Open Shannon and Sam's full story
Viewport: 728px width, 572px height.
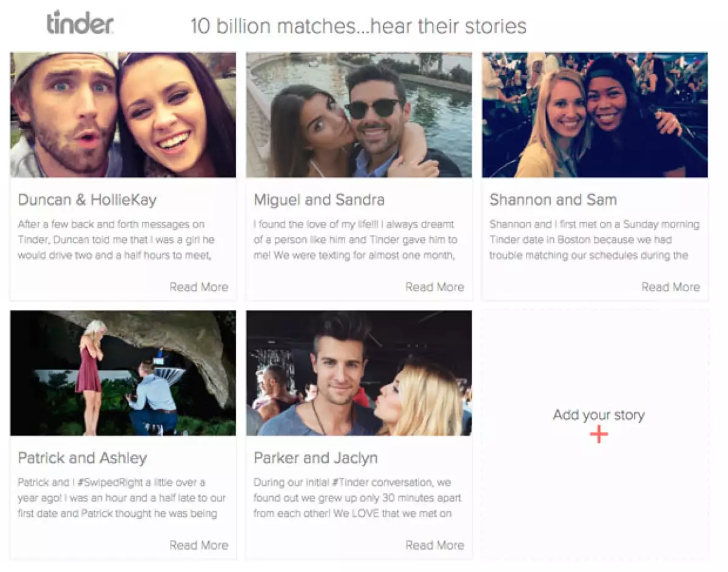[x=671, y=287]
